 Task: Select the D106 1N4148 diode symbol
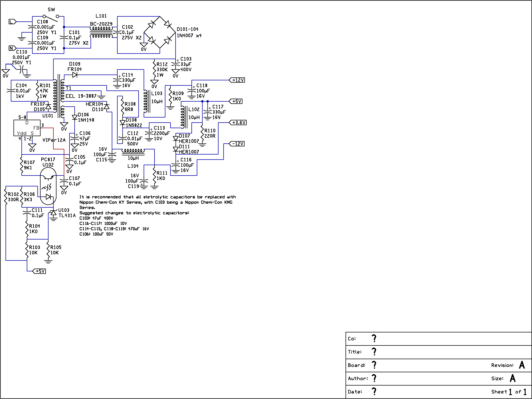(75, 117)
